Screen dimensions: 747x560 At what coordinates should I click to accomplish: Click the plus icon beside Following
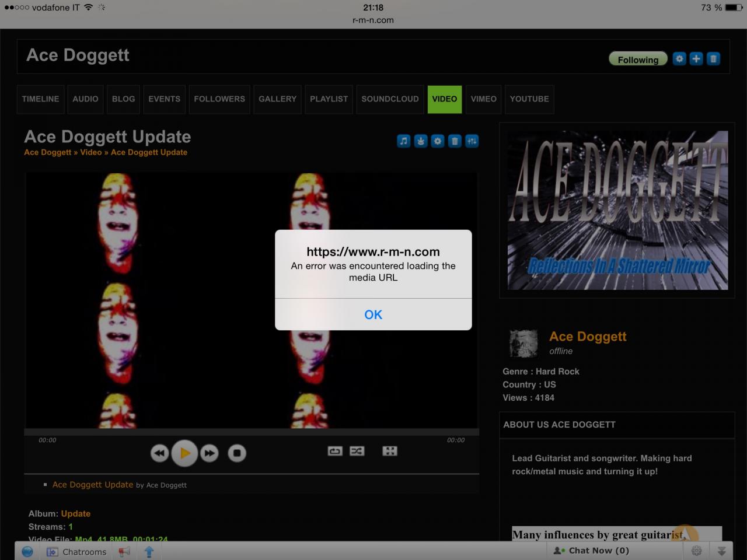[696, 59]
